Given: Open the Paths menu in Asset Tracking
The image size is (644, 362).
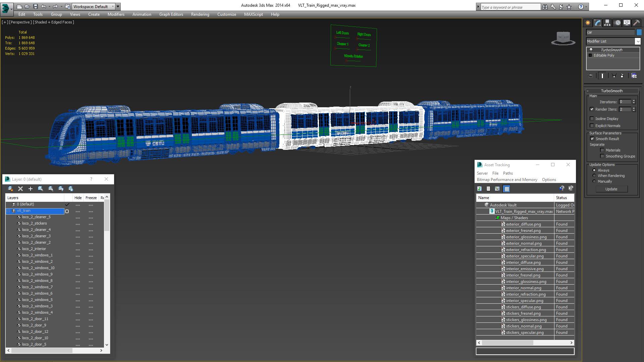Looking at the screenshot, I should point(508,173).
